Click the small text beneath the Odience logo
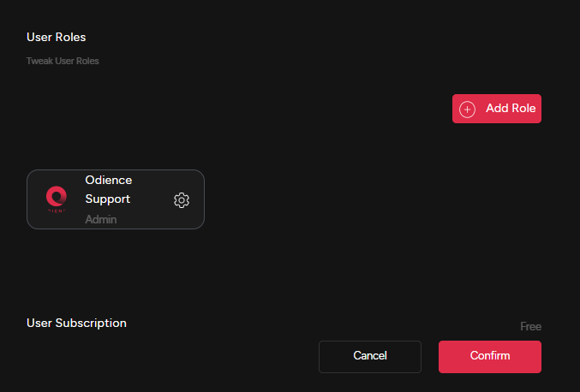 point(57,211)
